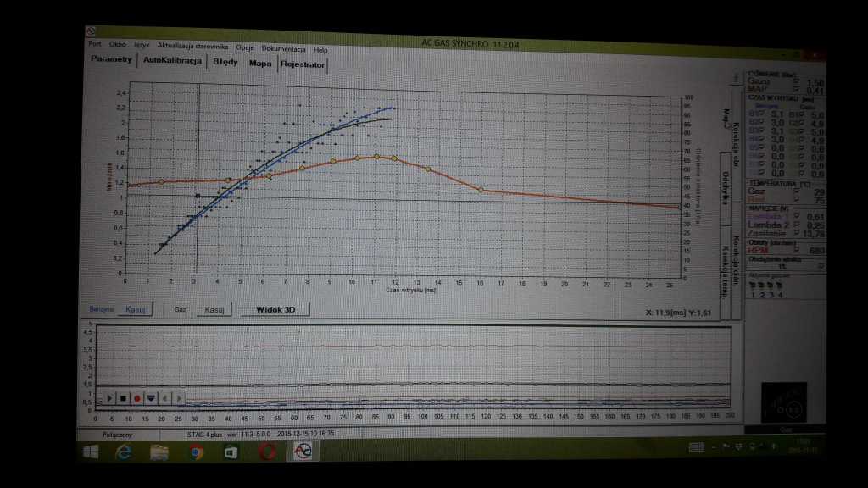Click the Windows Start button
868x488 pixels.
90,452
